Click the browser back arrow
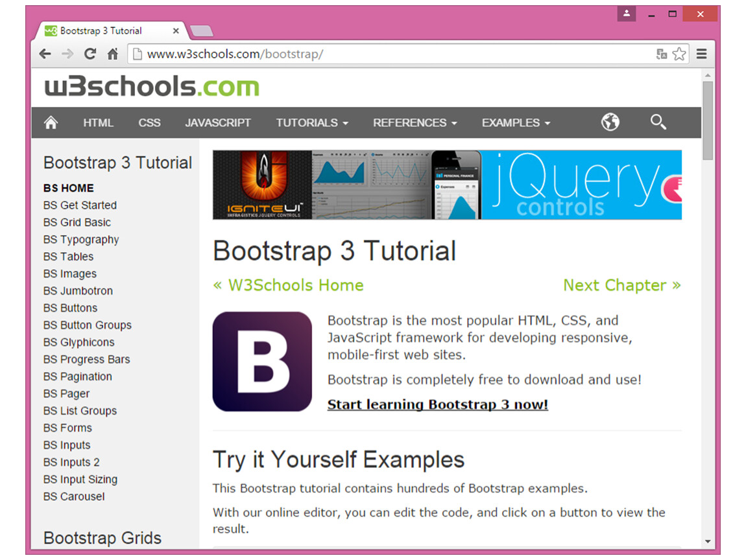This screenshot has height=560, width=746. point(45,54)
